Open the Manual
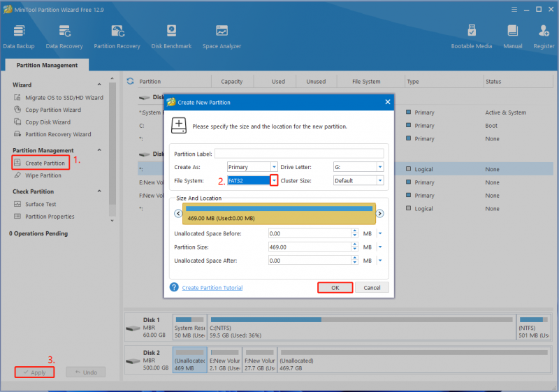The height and width of the screenshot is (392, 559). tap(513, 36)
